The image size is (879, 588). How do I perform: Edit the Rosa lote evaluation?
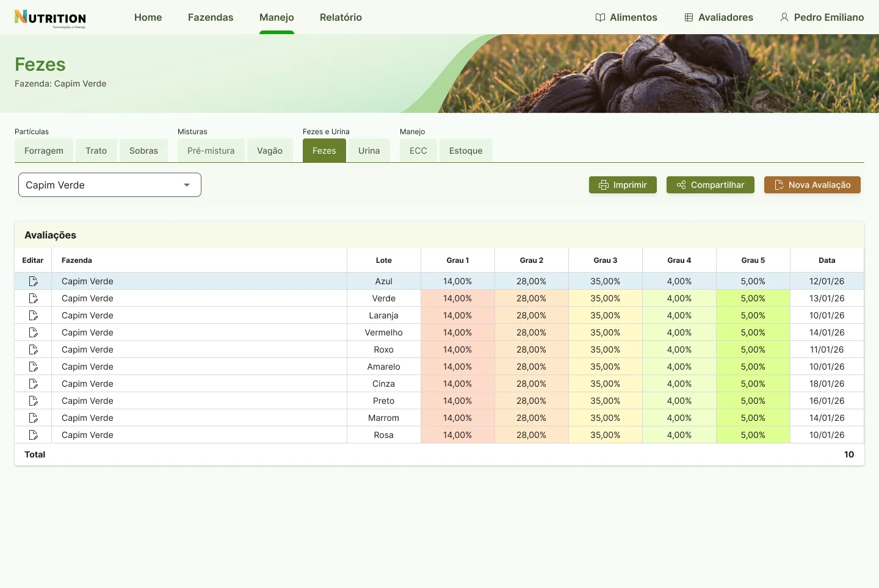pos(33,435)
